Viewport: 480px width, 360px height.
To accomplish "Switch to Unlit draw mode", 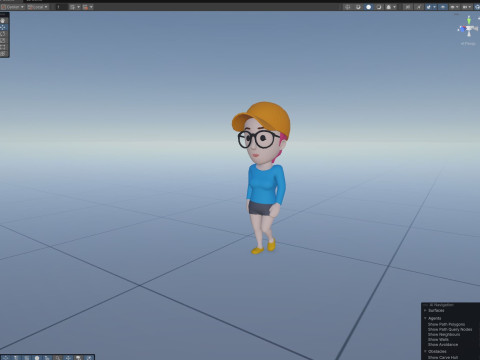I will tap(379, 7).
